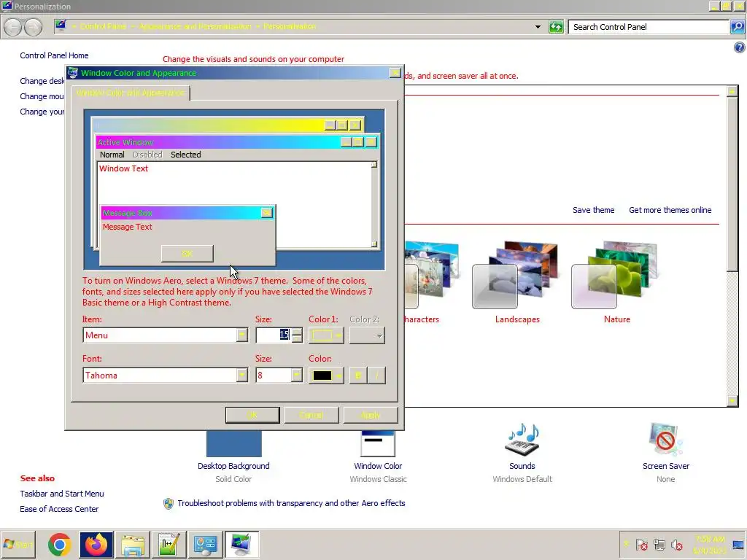Expand the address bar history dropdown
The width and height of the screenshot is (747, 560).
538,27
